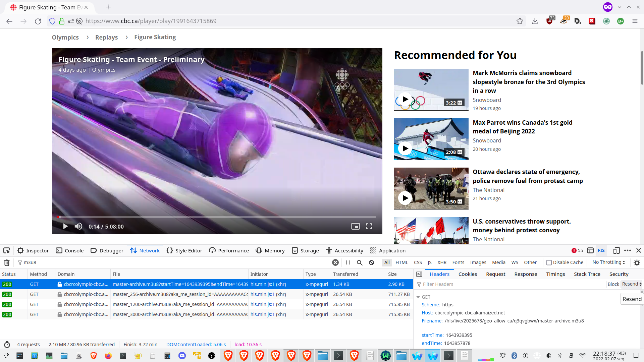Viewport: 644px width, 362px height.
Task: Filter requests by Images
Action: (478, 263)
